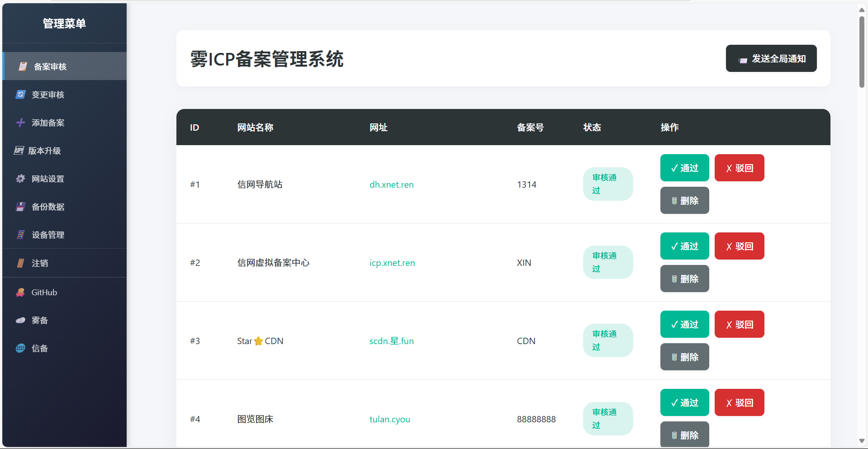Reject 信网虚拟备案中心 using the 驳回 button

tap(739, 246)
